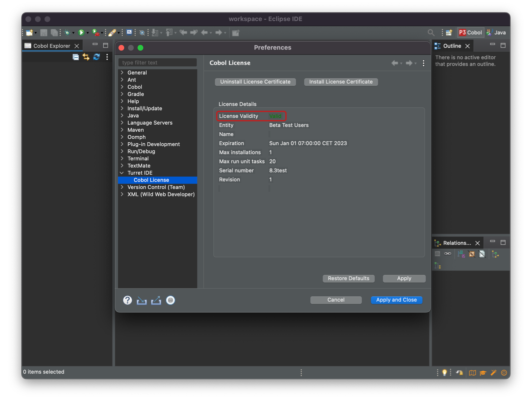Click the expiration date 'Sun Jan 01 07:00:00 CET 2023'
This screenshot has width=532, height=399.
click(308, 143)
